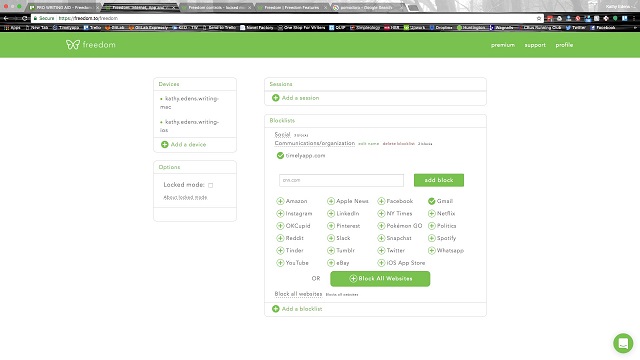
Task: Click the plus icon next to NY Times
Action: 381,213
